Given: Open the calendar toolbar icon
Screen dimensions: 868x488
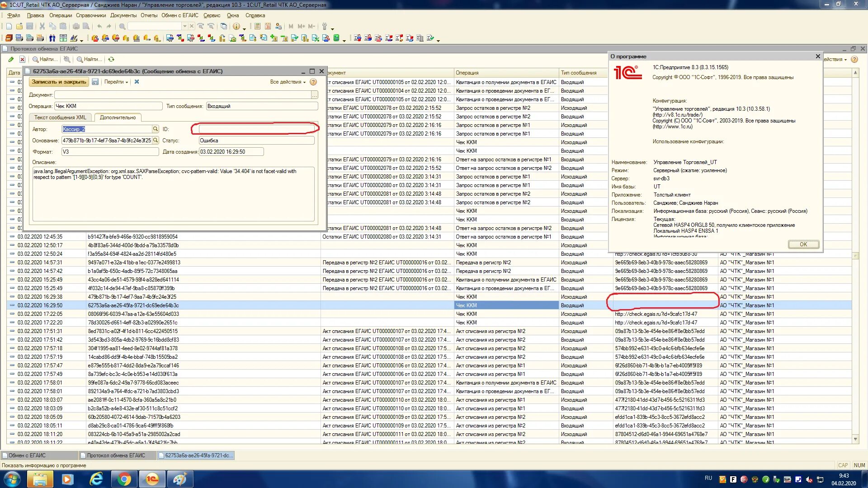Looking at the screenshot, I should [x=268, y=26].
